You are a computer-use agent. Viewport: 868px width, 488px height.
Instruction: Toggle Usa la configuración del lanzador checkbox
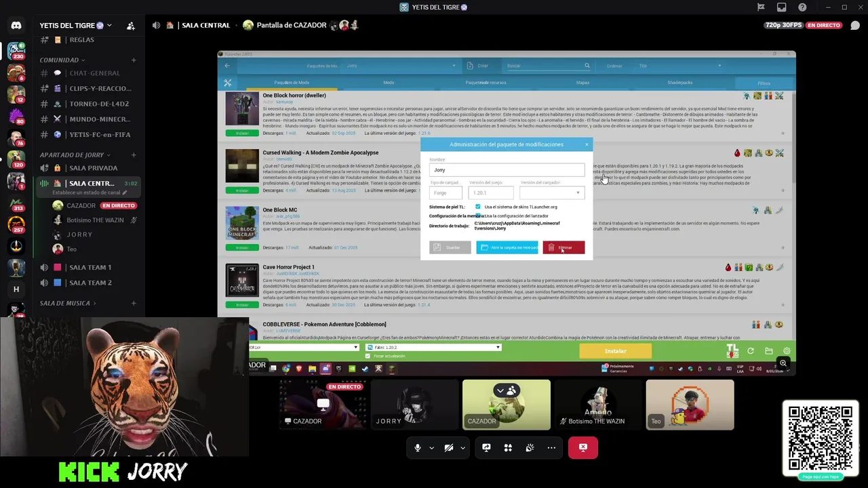pos(479,216)
